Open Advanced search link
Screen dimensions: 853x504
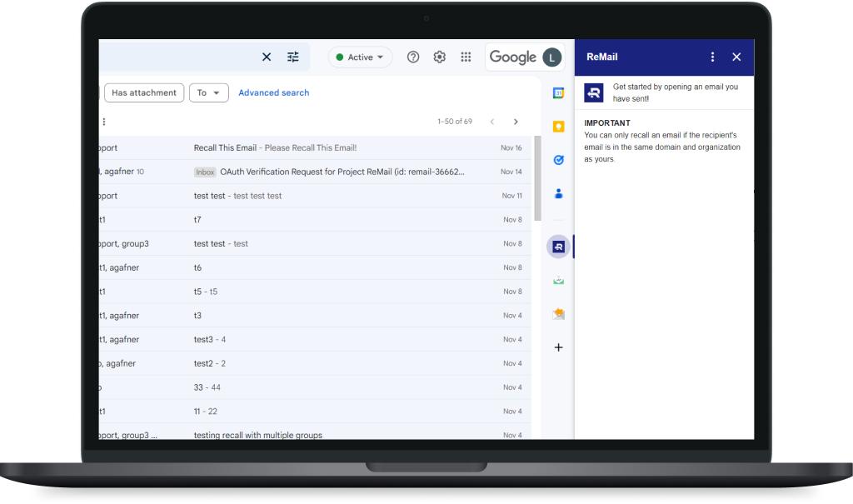273,92
